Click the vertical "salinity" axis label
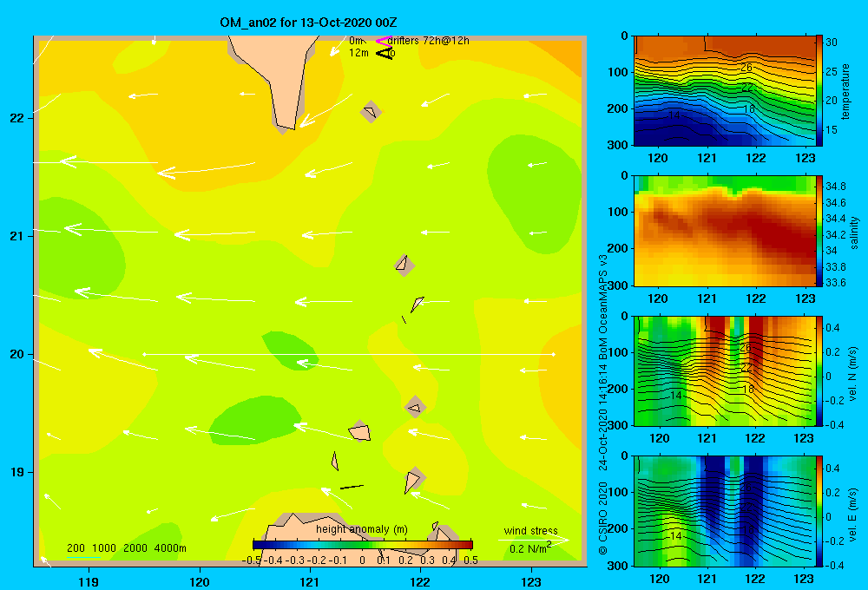This screenshot has width=868, height=590. pos(853,233)
